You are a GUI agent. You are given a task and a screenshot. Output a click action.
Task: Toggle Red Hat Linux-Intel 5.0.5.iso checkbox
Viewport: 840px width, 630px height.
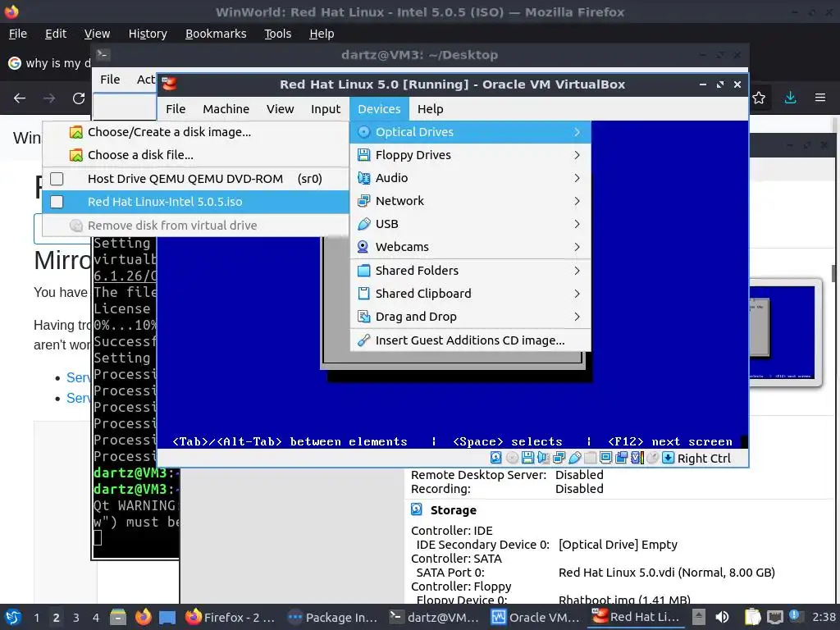coord(57,202)
